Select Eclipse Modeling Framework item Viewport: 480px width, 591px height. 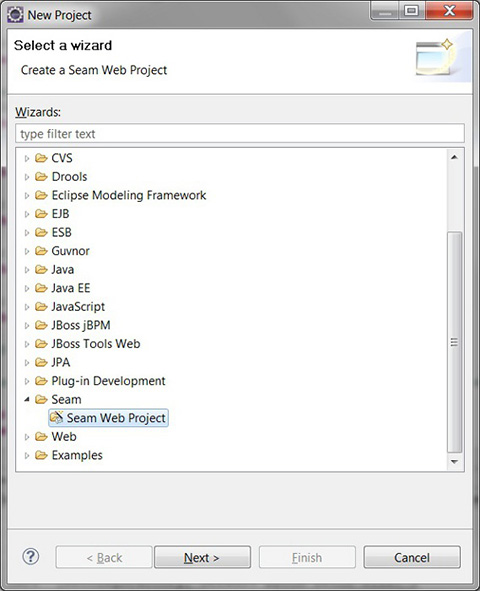129,195
